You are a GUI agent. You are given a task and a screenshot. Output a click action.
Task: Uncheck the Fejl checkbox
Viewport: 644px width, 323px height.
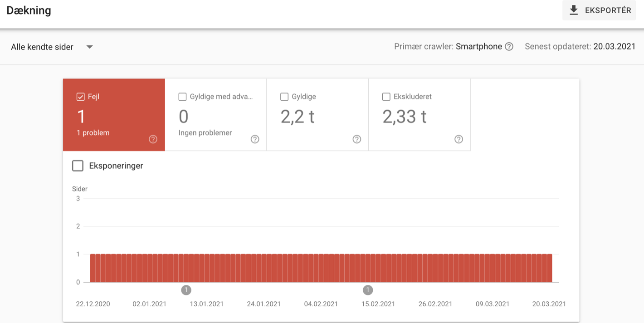pos(80,97)
